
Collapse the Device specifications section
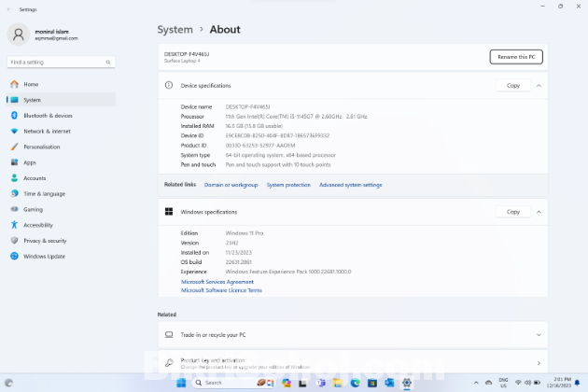tap(539, 86)
